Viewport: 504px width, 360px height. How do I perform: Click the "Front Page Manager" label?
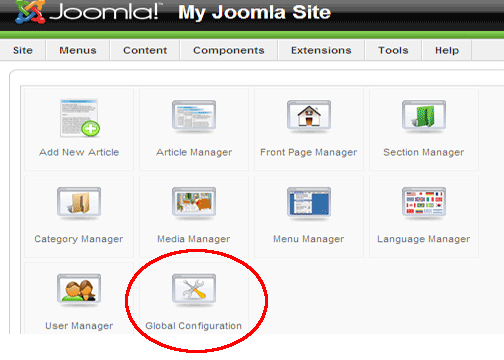[309, 152]
